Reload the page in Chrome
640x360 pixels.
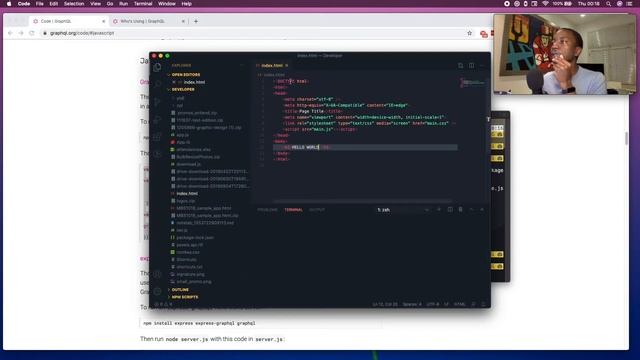[32, 33]
